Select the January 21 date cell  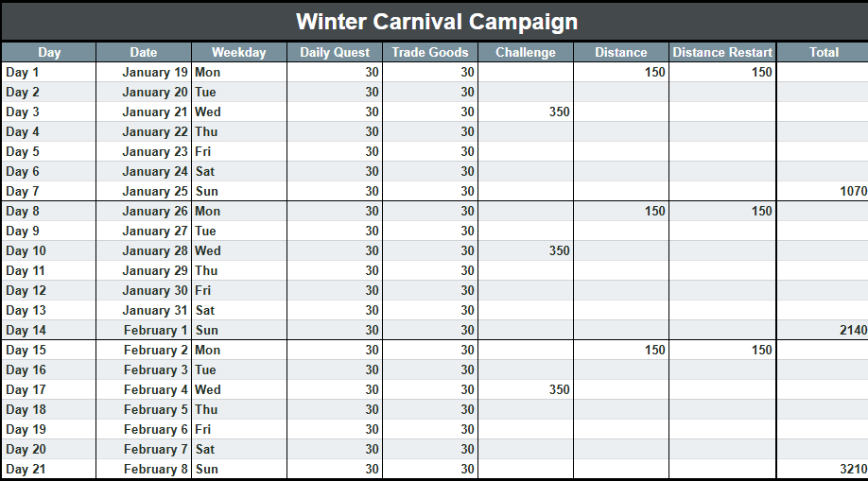[x=144, y=112]
